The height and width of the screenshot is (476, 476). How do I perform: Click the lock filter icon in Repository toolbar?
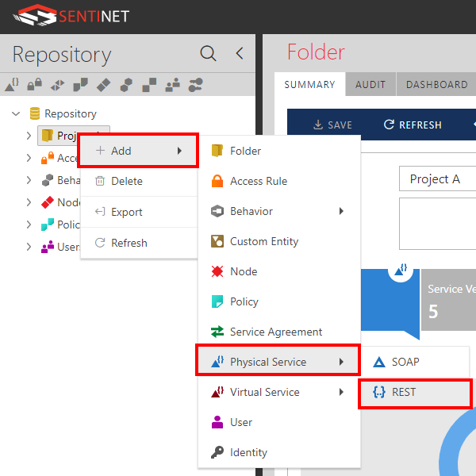[35, 83]
